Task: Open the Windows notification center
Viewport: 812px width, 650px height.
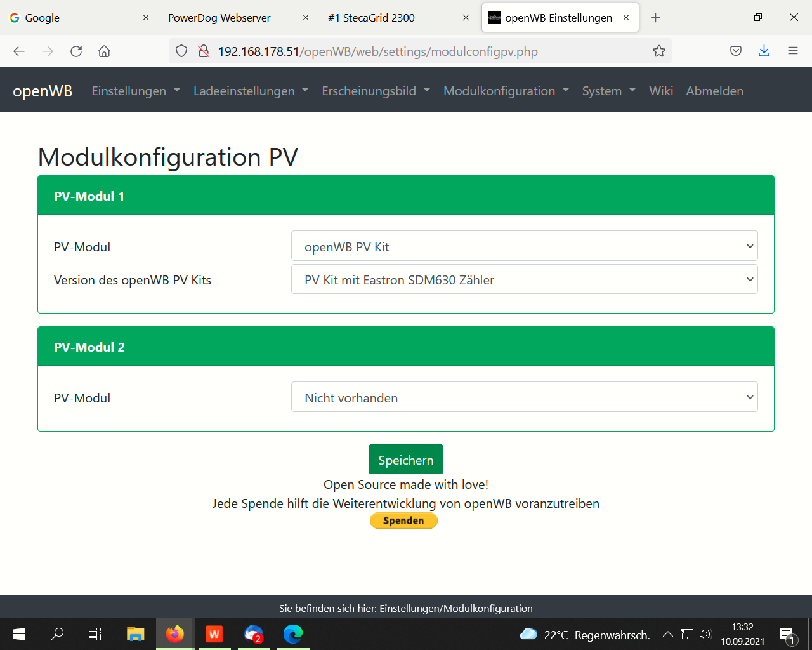Action: click(787, 634)
